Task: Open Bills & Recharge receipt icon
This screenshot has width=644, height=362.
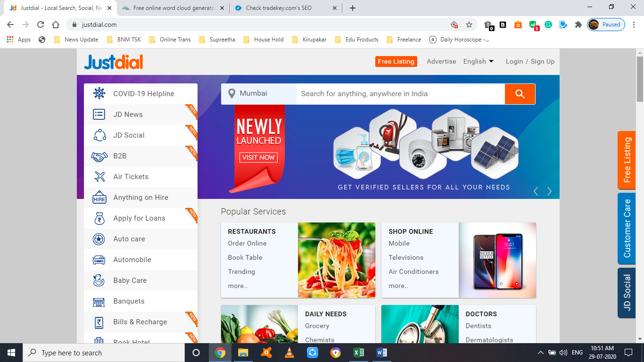Action: (x=99, y=321)
